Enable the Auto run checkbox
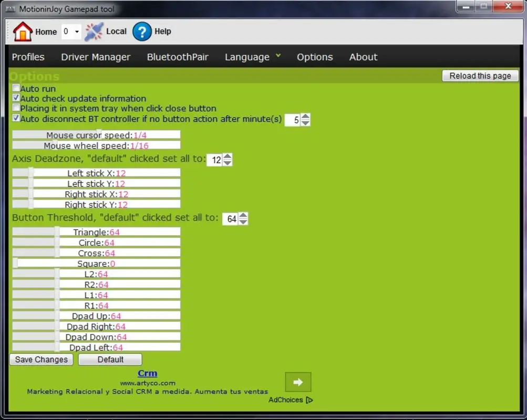The image size is (527, 420). pyautogui.click(x=16, y=88)
